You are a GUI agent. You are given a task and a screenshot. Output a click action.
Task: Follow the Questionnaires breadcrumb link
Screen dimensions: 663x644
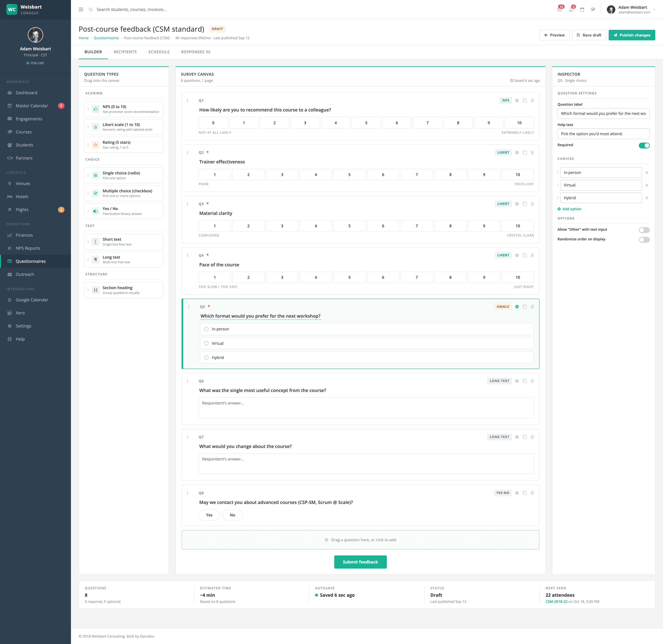pyautogui.click(x=106, y=38)
